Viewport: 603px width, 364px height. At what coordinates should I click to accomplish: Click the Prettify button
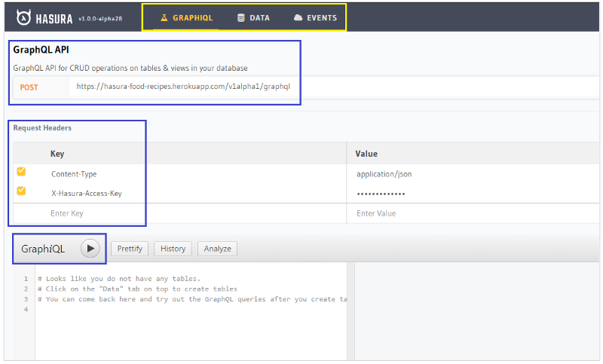click(130, 249)
